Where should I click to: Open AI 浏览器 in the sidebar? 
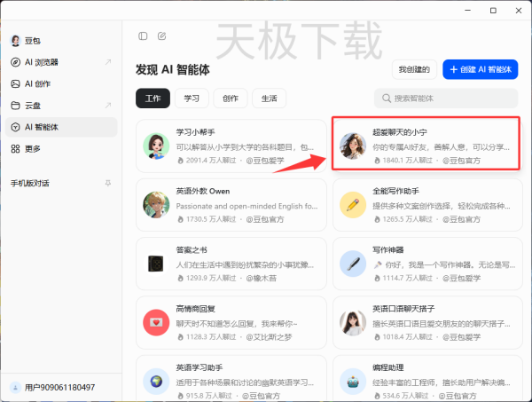42,62
